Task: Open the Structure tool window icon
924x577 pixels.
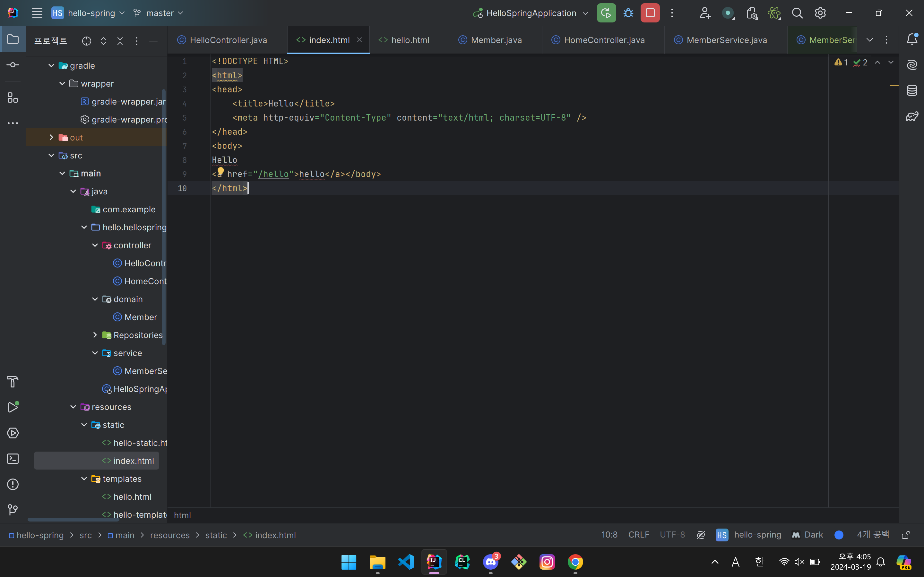Action: click(13, 98)
